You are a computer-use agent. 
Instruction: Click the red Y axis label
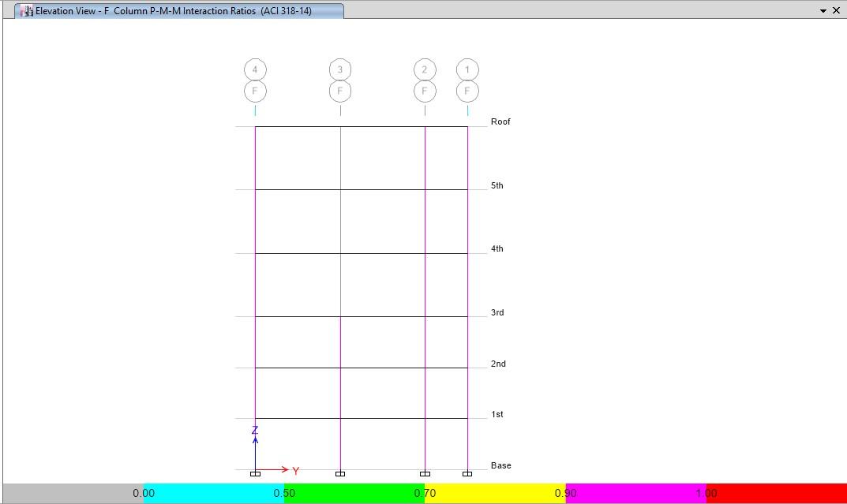[x=295, y=471]
